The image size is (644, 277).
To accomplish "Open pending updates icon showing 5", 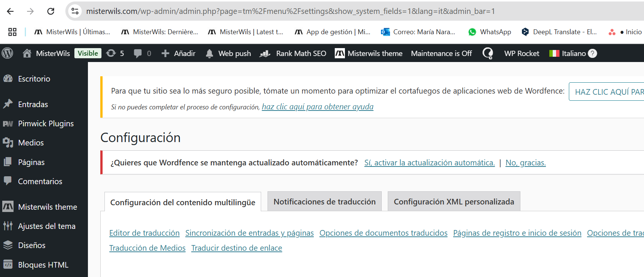I will 111,53.
